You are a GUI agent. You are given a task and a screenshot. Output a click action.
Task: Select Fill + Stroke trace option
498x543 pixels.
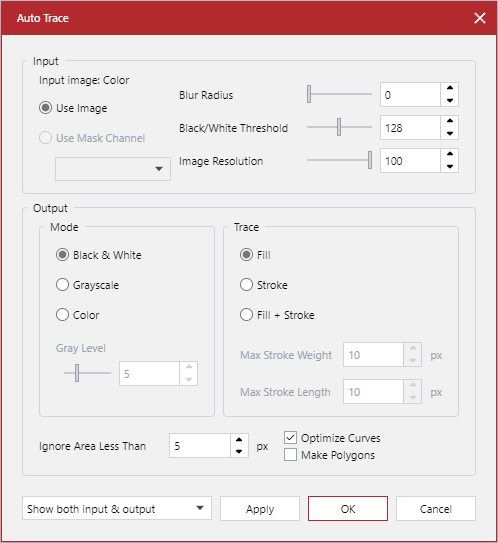[x=246, y=315]
